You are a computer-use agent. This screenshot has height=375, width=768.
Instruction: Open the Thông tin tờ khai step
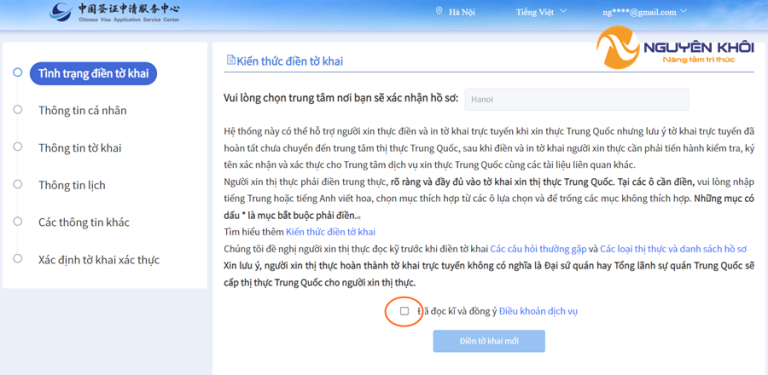click(80, 148)
